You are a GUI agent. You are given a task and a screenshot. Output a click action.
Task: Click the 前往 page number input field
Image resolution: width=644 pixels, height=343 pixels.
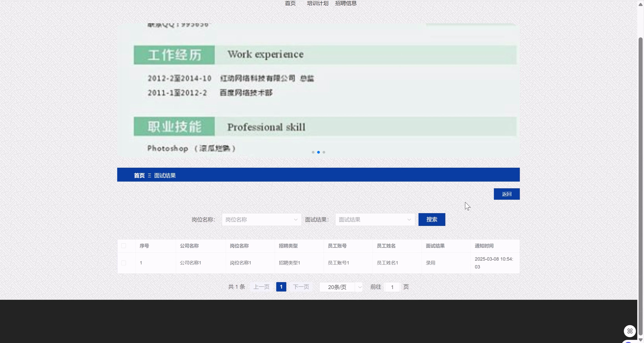point(392,287)
